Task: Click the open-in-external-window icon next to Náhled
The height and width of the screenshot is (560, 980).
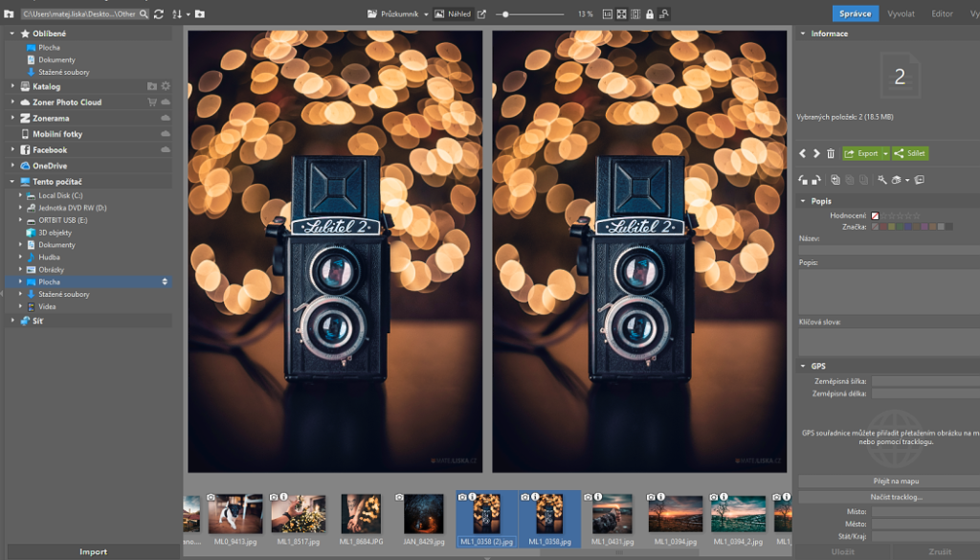Action: click(481, 13)
